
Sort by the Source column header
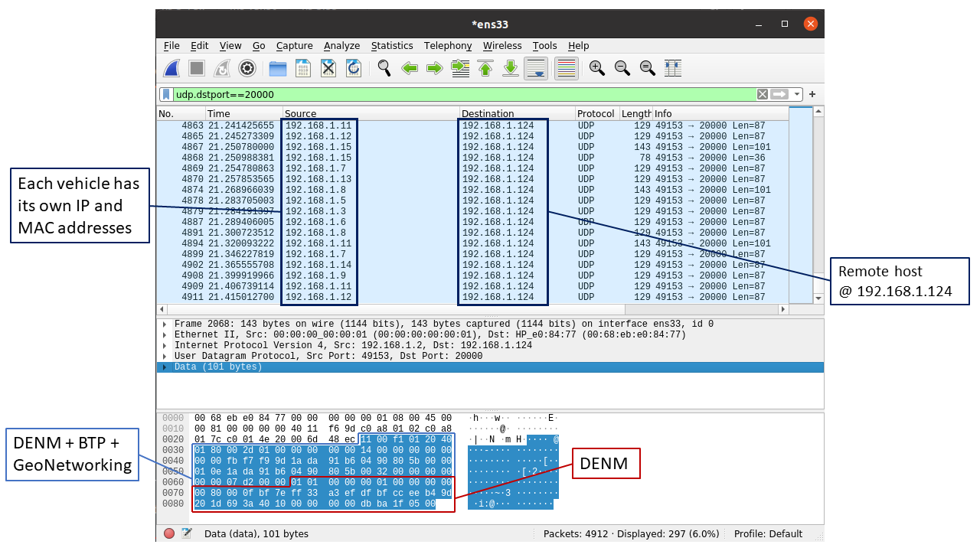371,113
